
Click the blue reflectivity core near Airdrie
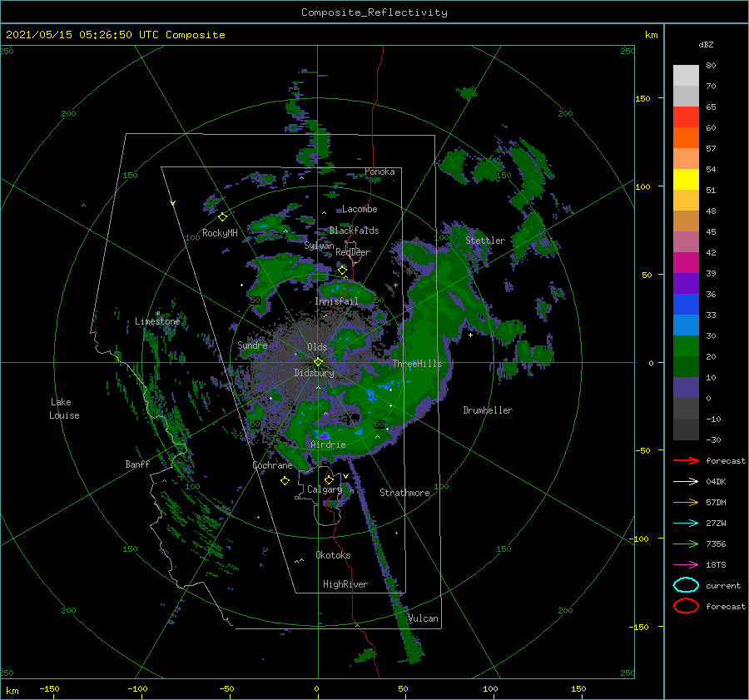[x=322, y=434]
